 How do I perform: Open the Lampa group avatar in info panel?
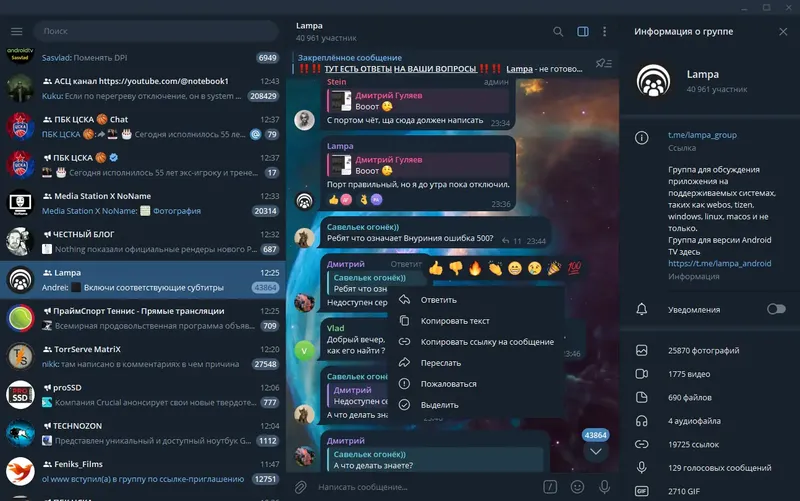click(x=653, y=81)
